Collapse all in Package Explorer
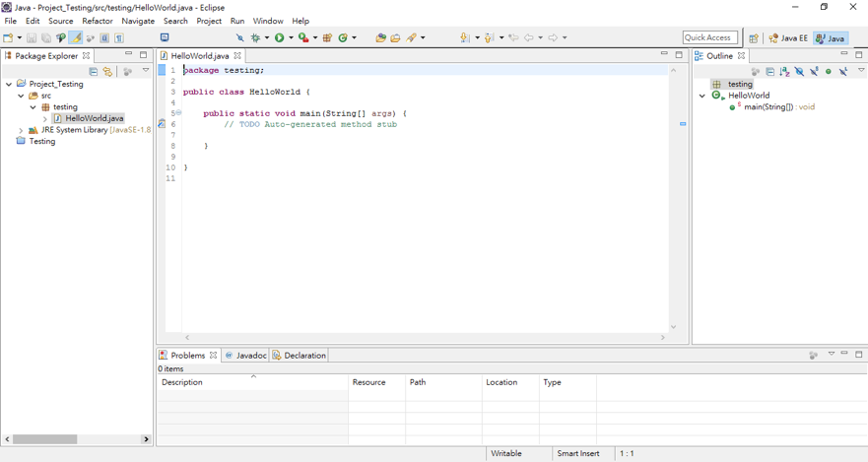The height and width of the screenshot is (462, 868). (x=94, y=71)
